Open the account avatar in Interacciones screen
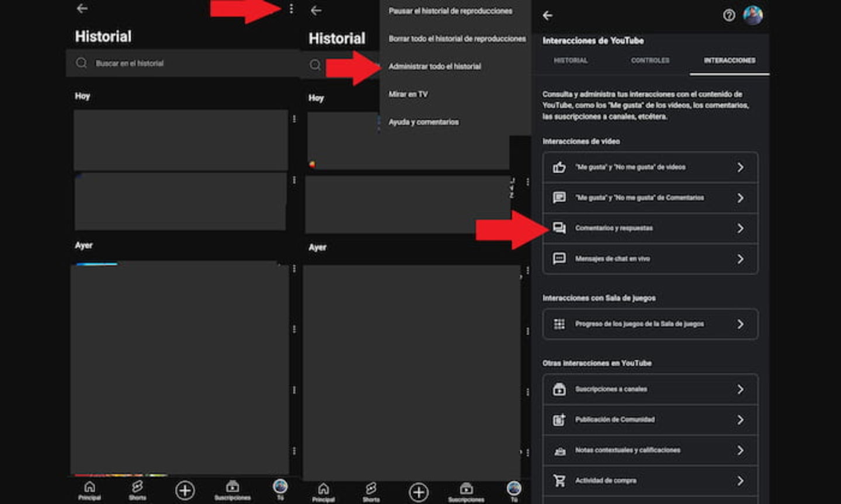This screenshot has height=504, width=841. (x=753, y=15)
